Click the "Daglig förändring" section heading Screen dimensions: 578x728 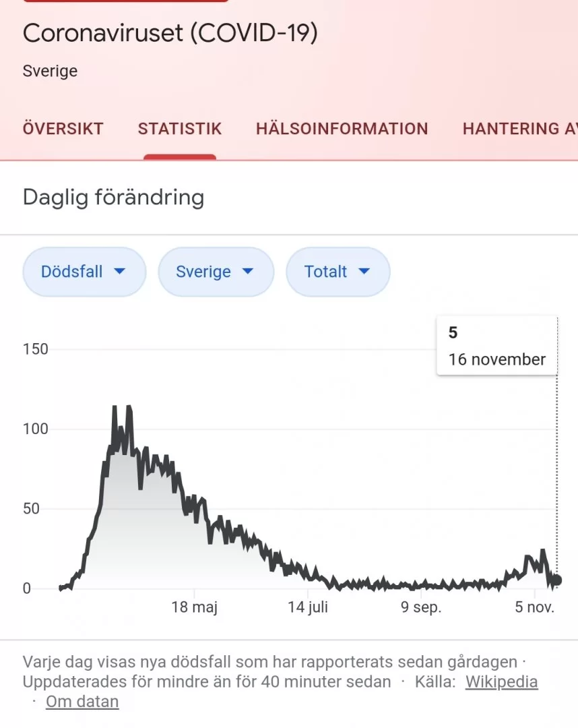tap(113, 198)
